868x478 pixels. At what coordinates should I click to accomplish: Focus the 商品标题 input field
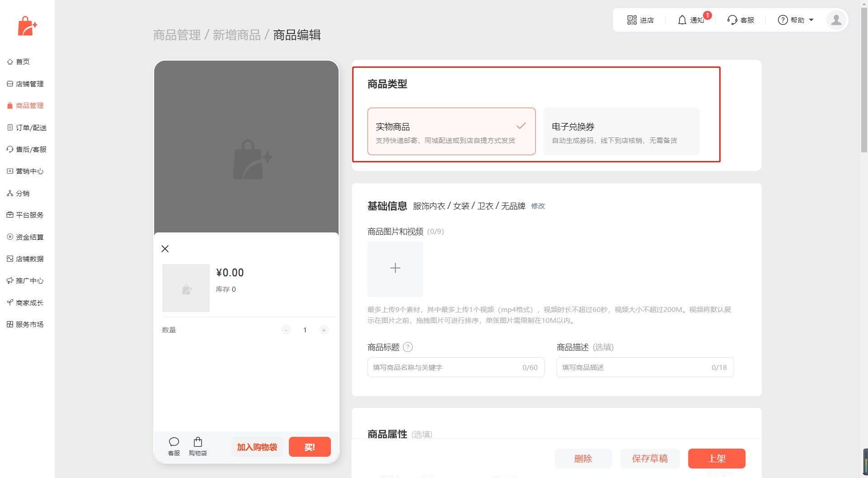coord(456,367)
